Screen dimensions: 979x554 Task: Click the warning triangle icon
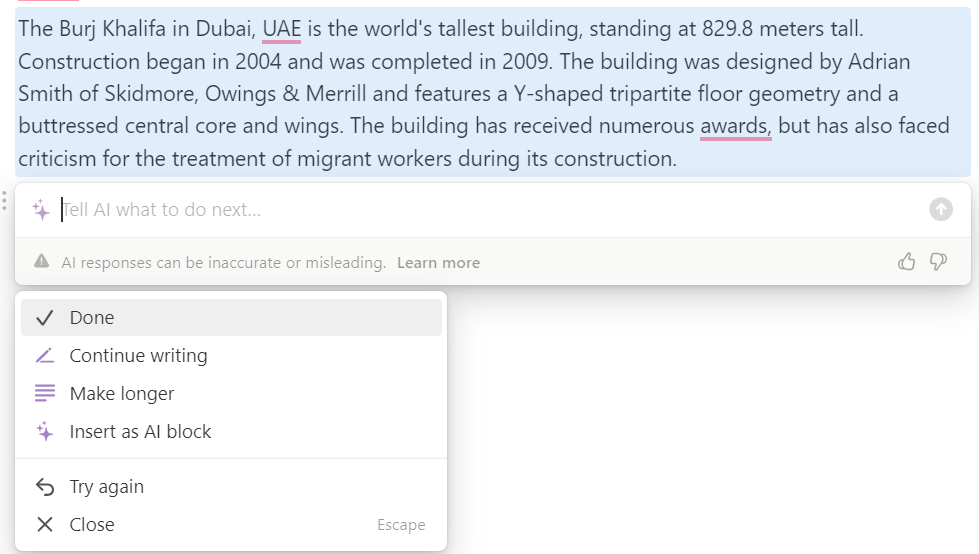tap(42, 261)
